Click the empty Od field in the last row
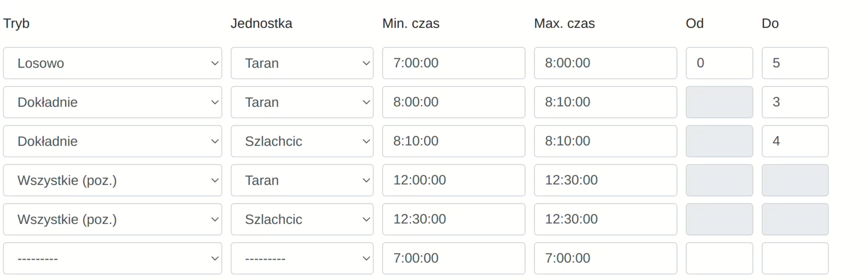The width and height of the screenshot is (868, 280). click(x=720, y=258)
